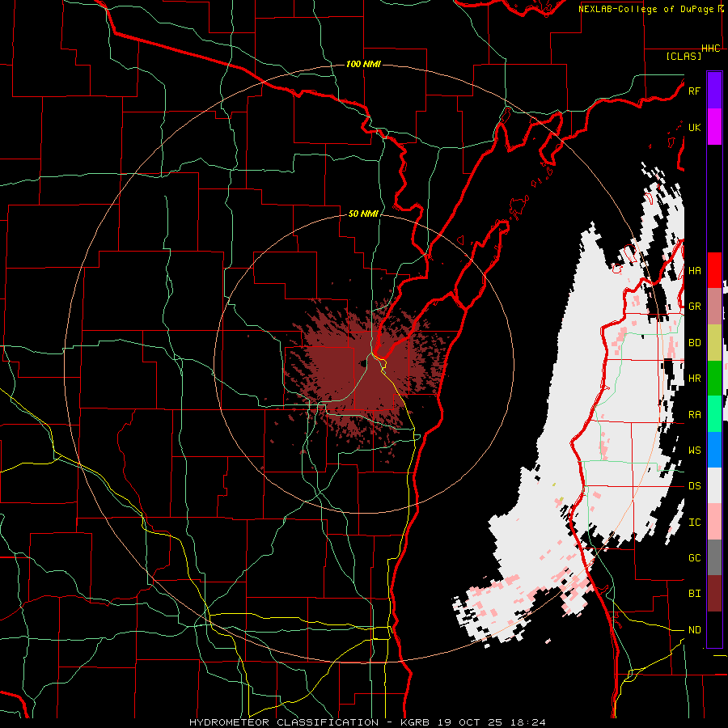Click the KGRB radar site center dot
The height and width of the screenshot is (728, 728).
363,363
